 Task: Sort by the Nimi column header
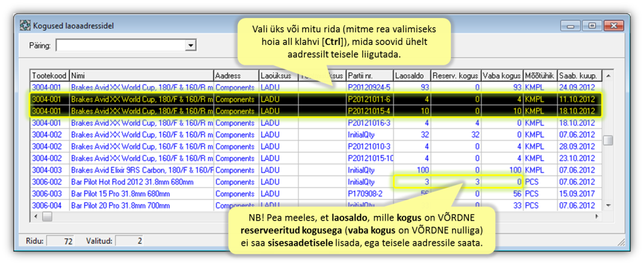pos(142,76)
